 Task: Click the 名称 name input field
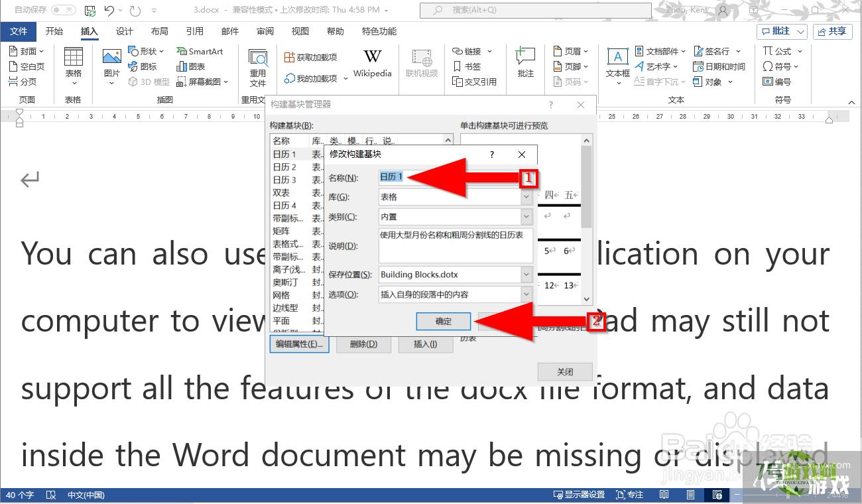455,178
